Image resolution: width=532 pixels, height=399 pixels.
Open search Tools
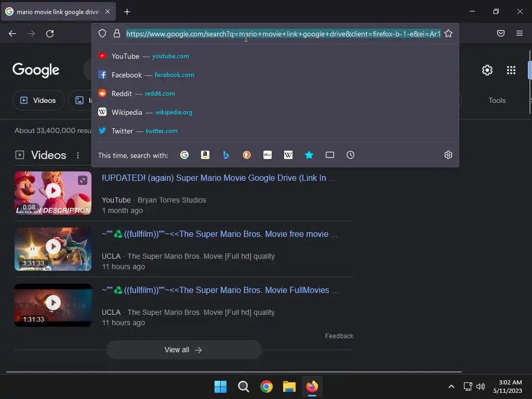point(497,100)
